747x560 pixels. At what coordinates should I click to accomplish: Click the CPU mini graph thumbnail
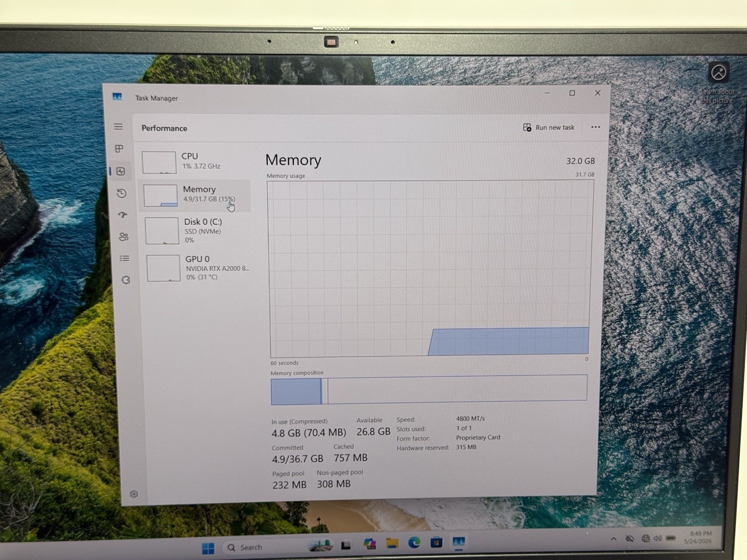click(x=159, y=162)
